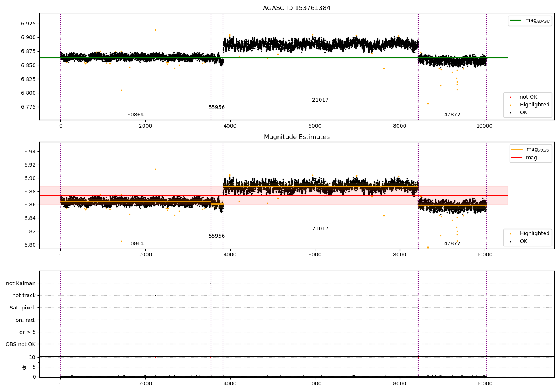Click the red line sample beside 'mag' legend entry
Image resolution: width=560 pixels, height=392 pixels.
click(517, 158)
